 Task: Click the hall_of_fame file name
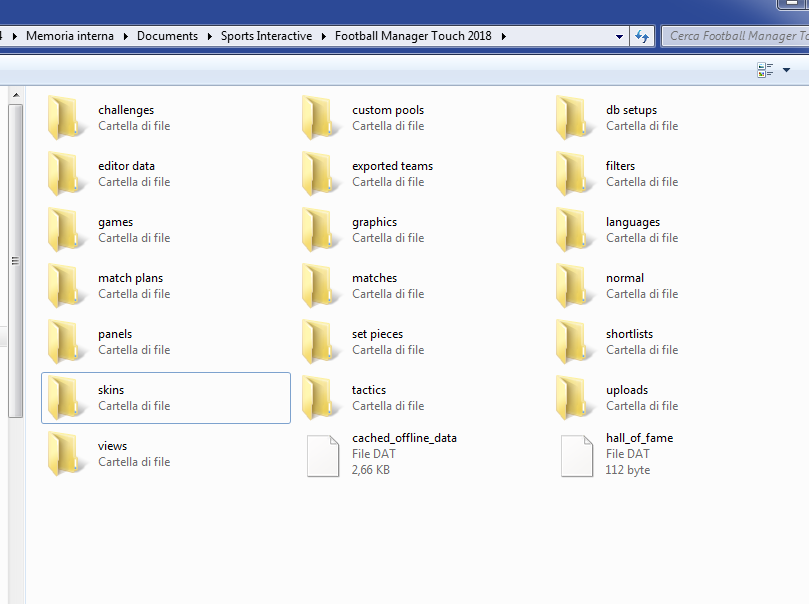(640, 438)
